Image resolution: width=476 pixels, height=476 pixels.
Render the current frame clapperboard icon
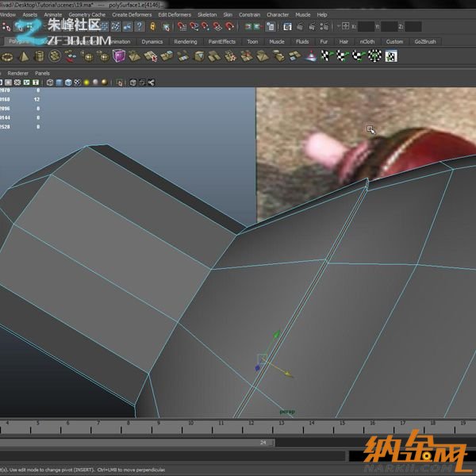click(300, 27)
